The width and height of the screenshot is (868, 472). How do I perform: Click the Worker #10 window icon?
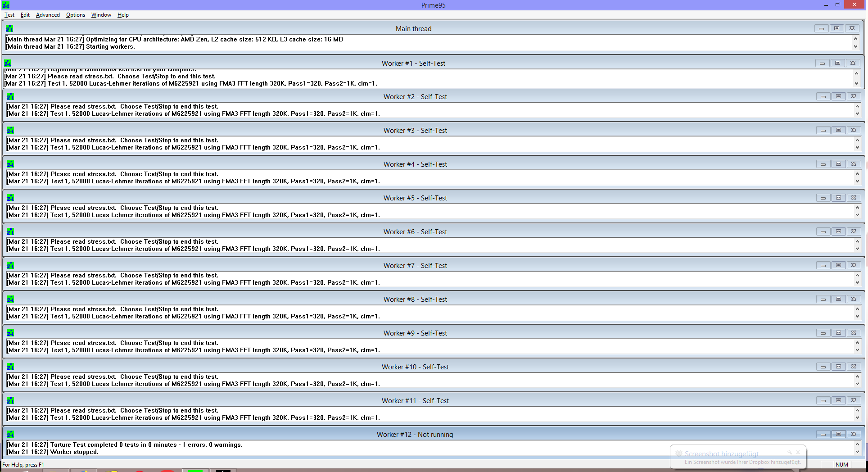(10, 367)
